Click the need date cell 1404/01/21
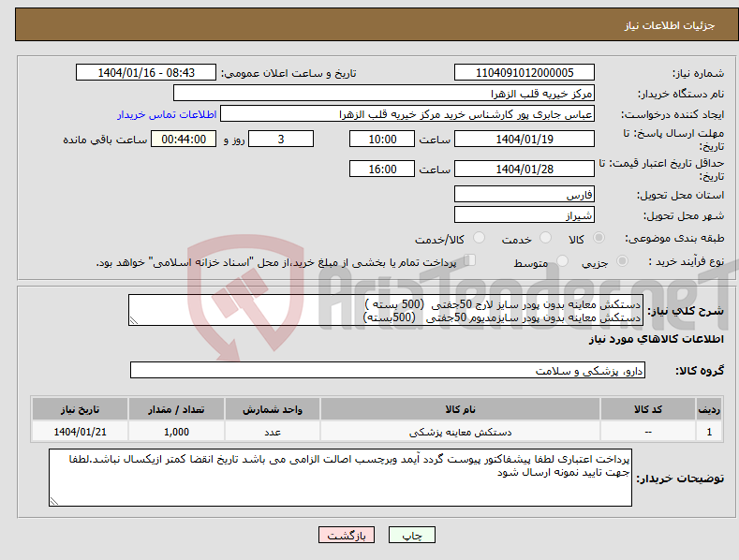This screenshot has height=560, width=739. 81,432
